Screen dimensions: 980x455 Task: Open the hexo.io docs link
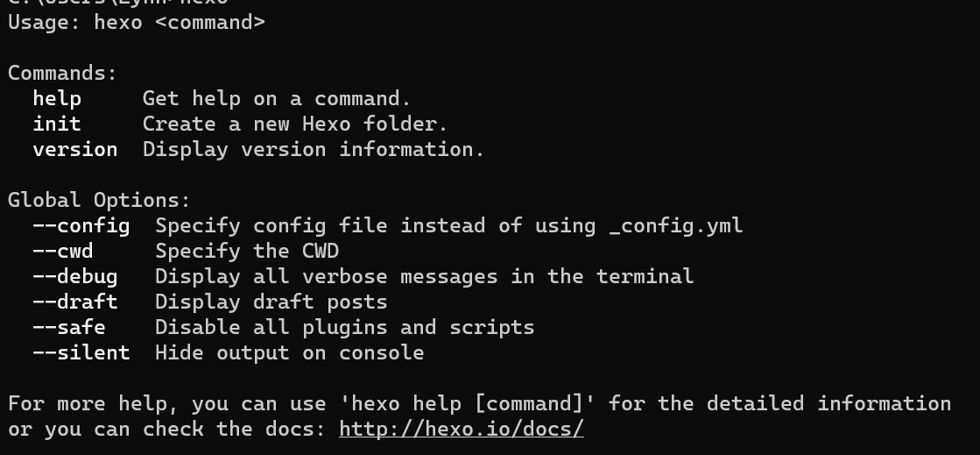462,429
